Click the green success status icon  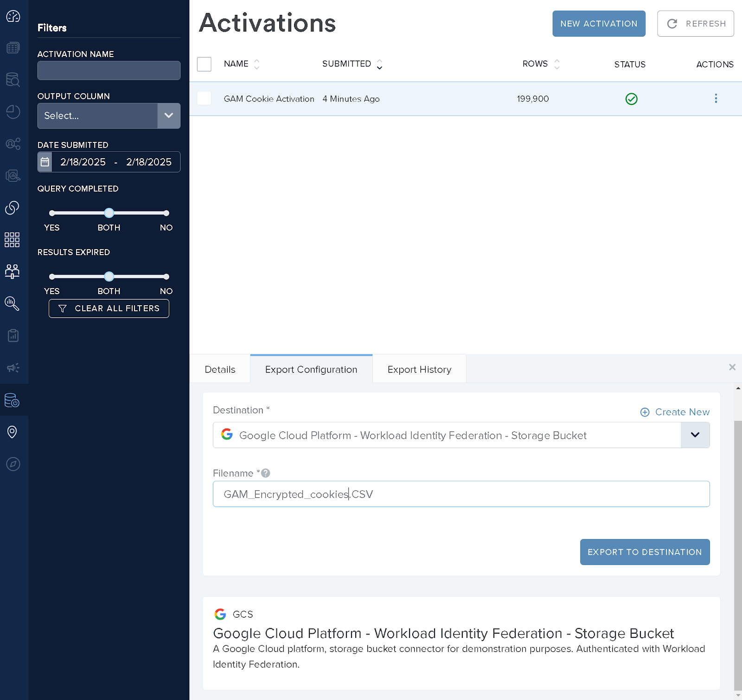coord(631,99)
